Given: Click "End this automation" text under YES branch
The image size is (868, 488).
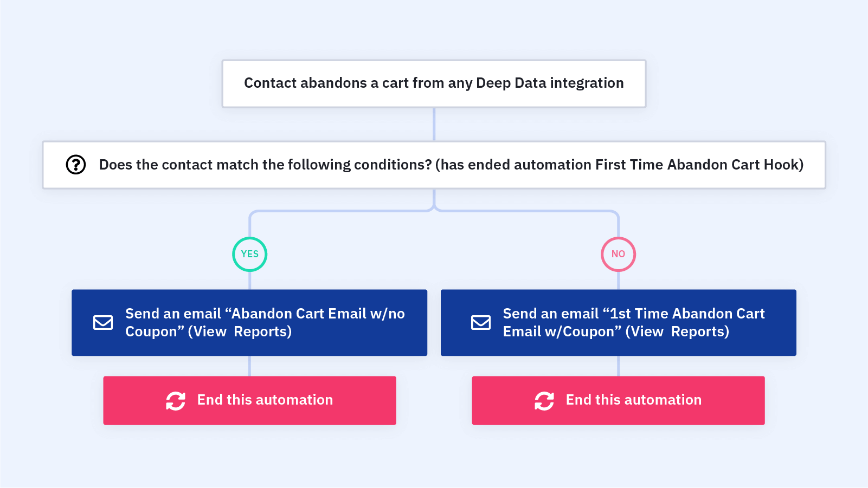Looking at the screenshot, I should click(x=265, y=400).
